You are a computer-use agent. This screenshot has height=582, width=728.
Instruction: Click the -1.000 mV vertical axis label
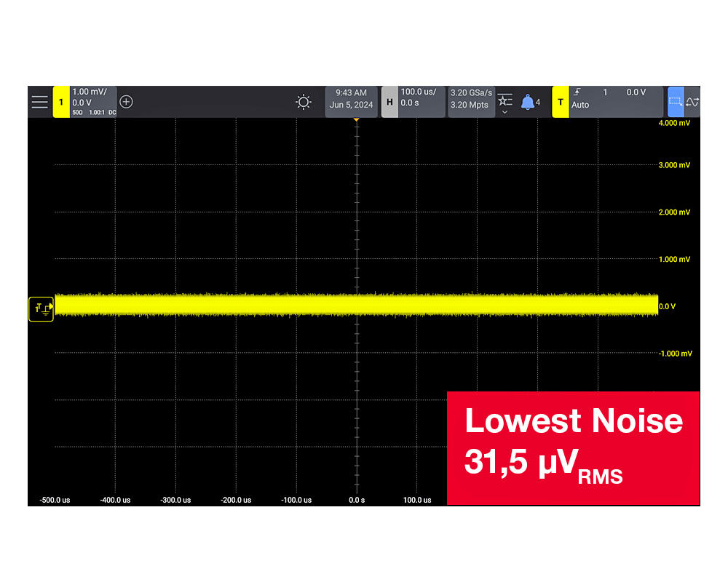coord(675,354)
